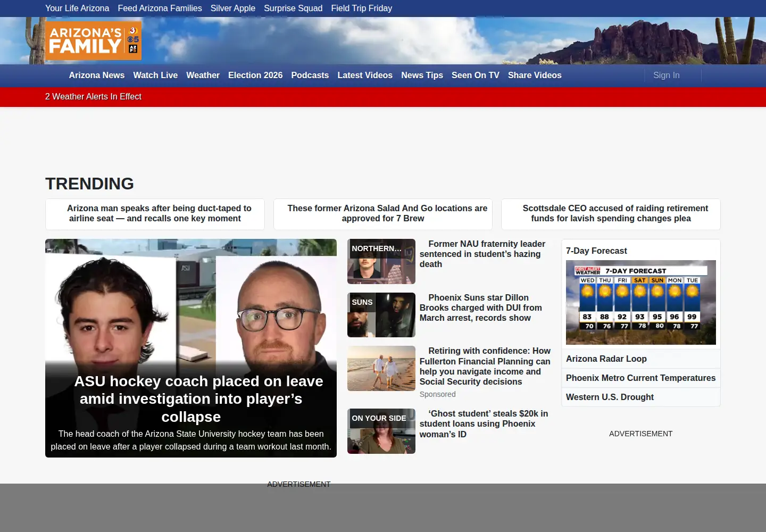Open the beach couple sponsored thumbnail

tap(381, 369)
